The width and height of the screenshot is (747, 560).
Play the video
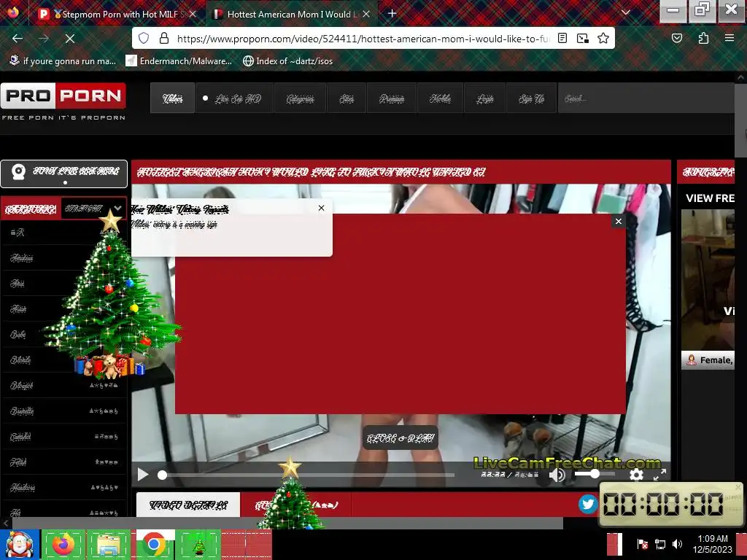[142, 474]
